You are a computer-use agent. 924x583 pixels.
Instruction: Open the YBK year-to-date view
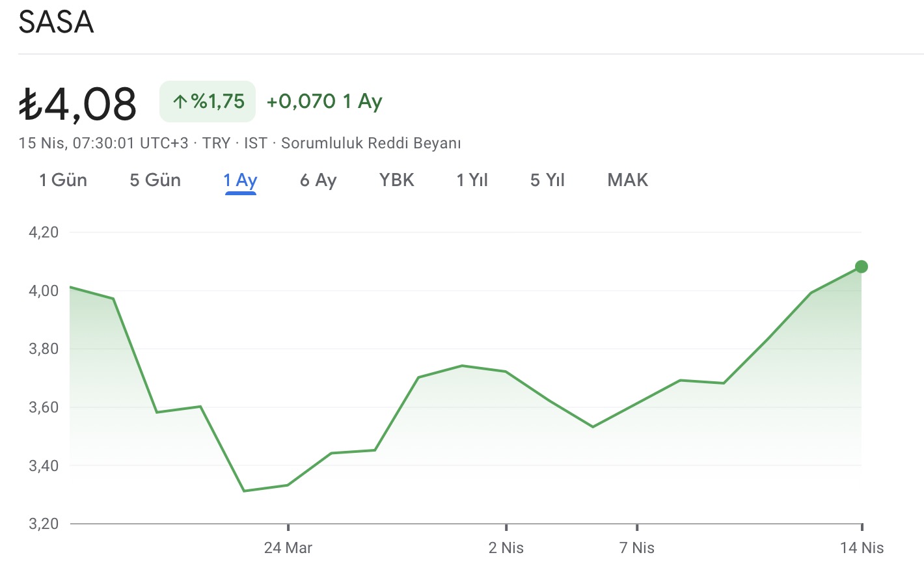(x=397, y=180)
